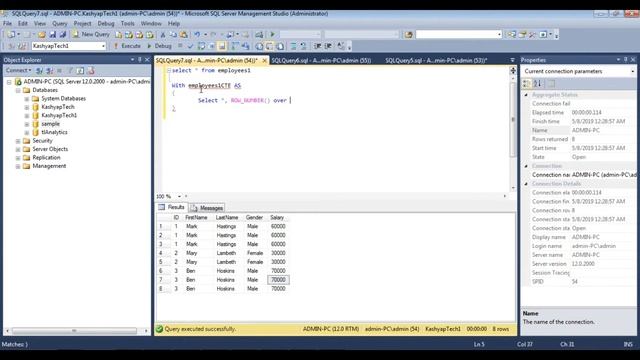The height and width of the screenshot is (360, 640).
Task: Display estimated execution plan icon
Action: pos(201,46)
